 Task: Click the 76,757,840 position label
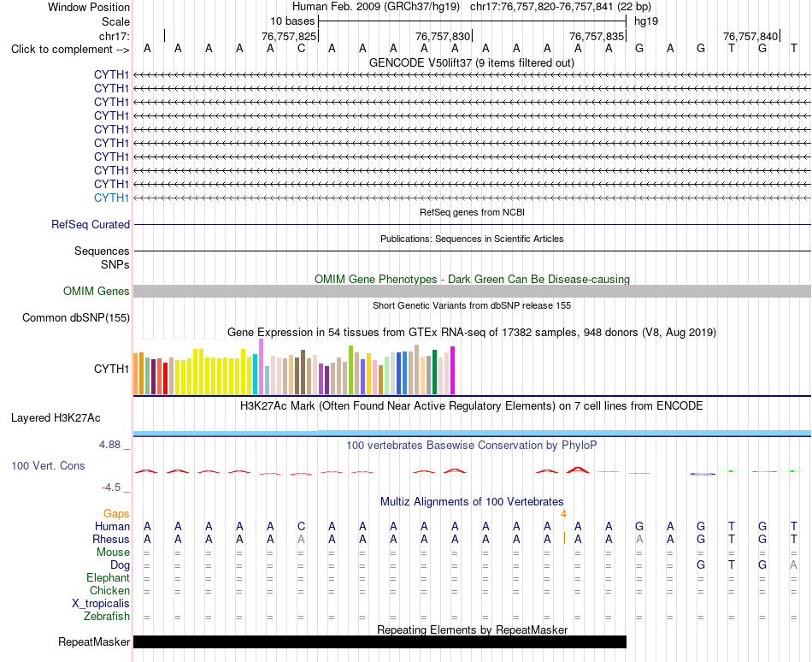click(x=750, y=36)
